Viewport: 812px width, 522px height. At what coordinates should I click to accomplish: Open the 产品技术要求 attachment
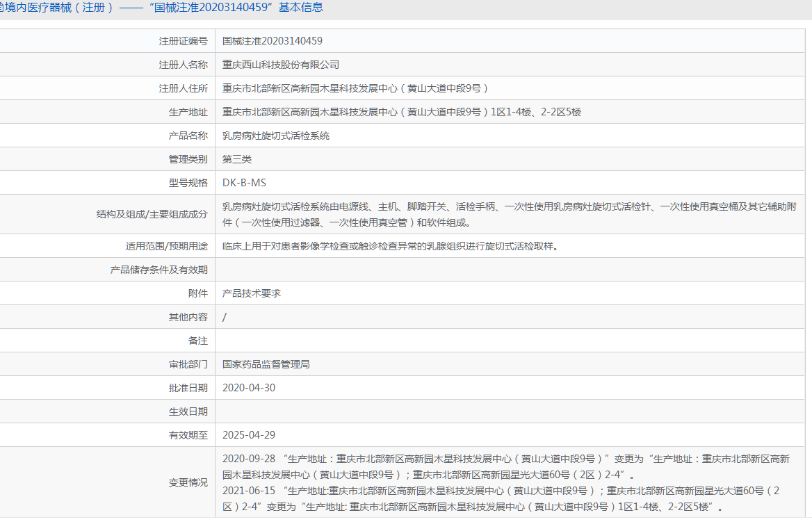[x=252, y=293]
